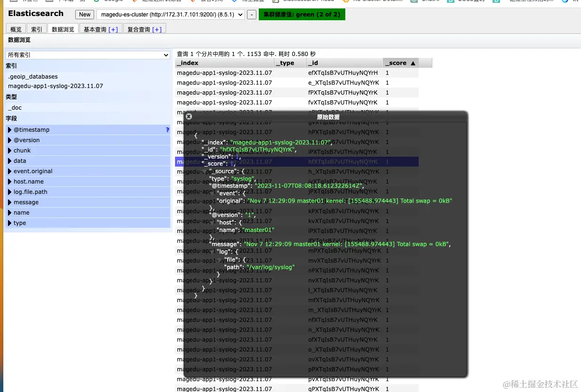The image size is (581, 392).
Task: Open result row with id efXTqIsB7vUTHuyNQYrH
Action: (x=297, y=73)
